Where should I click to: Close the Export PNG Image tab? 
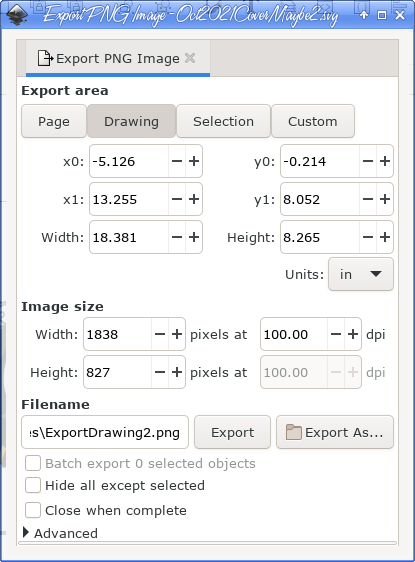click(x=190, y=58)
